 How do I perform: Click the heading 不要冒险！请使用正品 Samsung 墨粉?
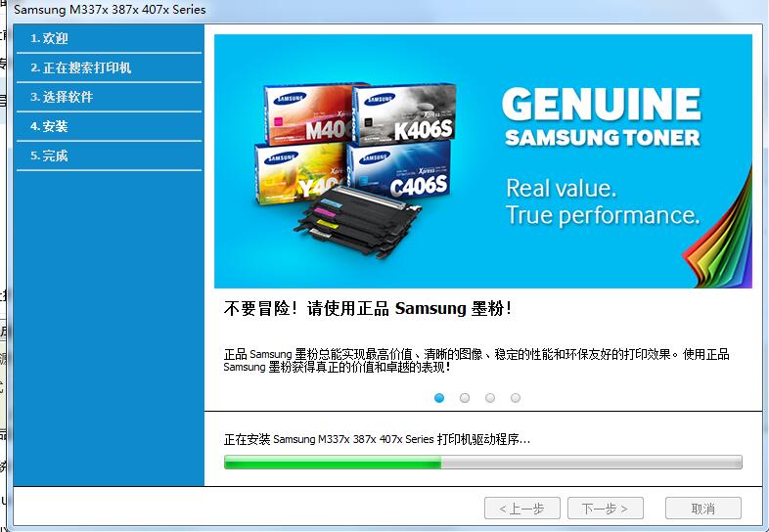pyautogui.click(x=368, y=308)
